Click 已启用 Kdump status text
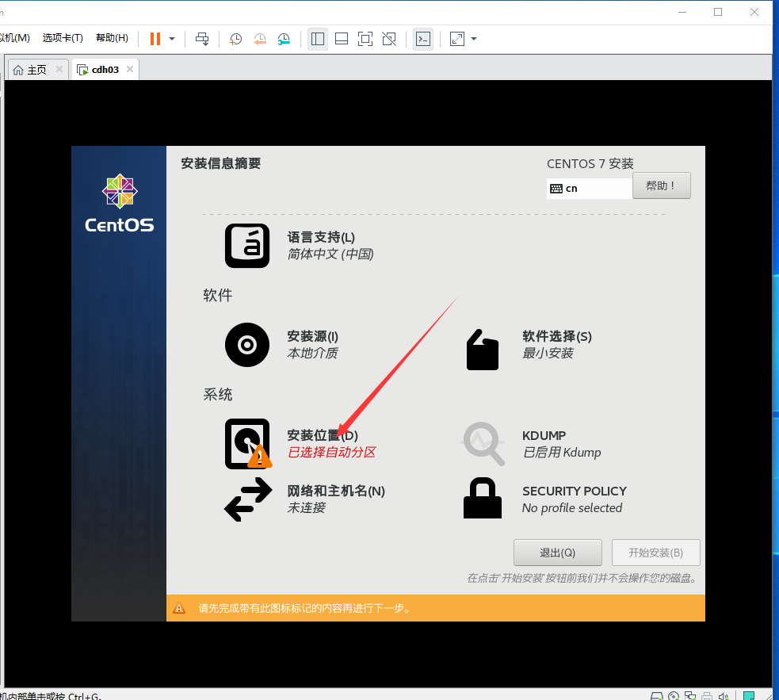779x700 pixels. click(x=561, y=453)
